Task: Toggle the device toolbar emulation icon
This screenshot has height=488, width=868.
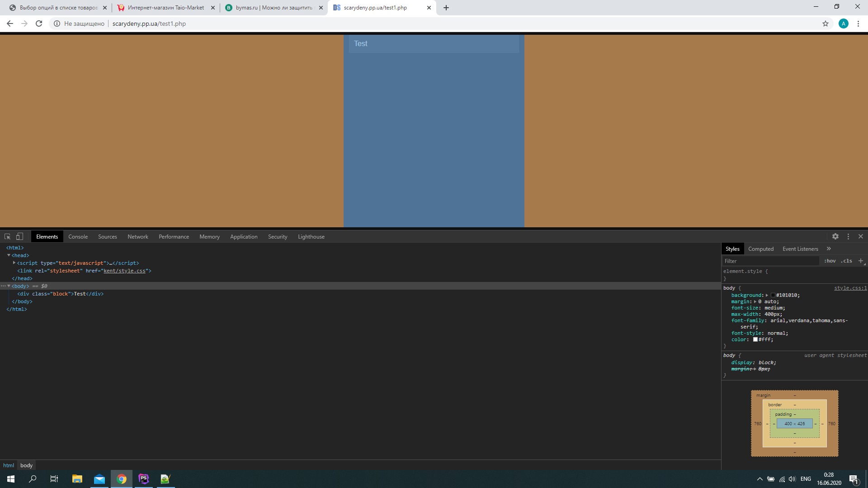Action: click(x=19, y=236)
